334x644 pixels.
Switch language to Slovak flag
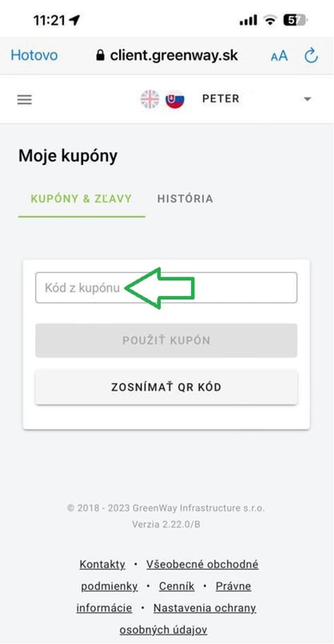coord(174,99)
